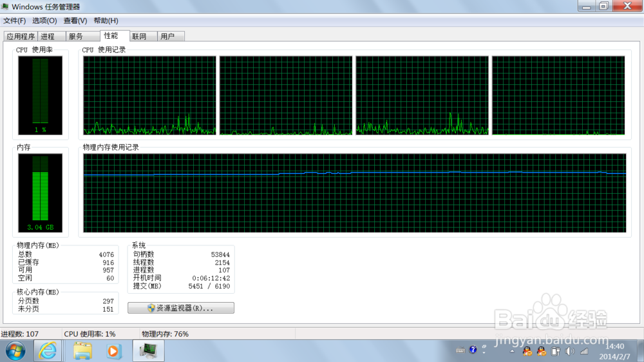Viewport: 644px width, 362px height.
Task: Click the CPU usage 1% gauge
Action: (x=40, y=95)
